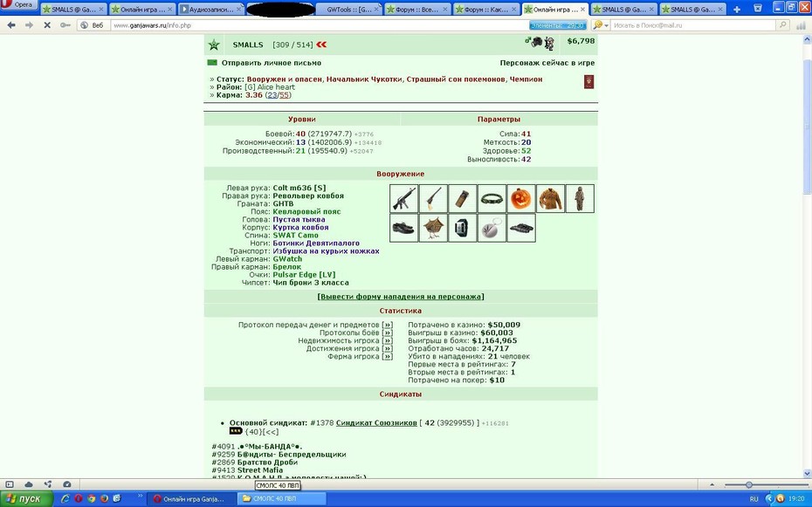Image resolution: width=812 pixels, height=507 pixels.
Task: Stop page loading with the X button
Action: (46, 24)
